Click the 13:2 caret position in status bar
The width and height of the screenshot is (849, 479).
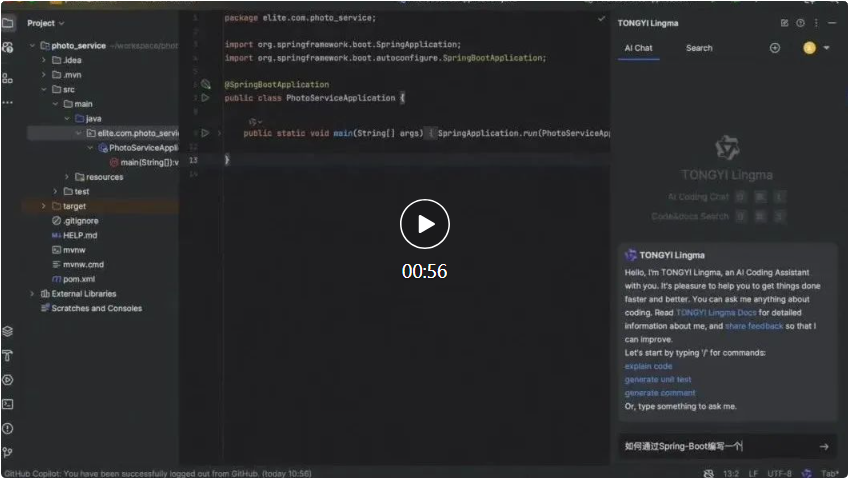click(730, 474)
